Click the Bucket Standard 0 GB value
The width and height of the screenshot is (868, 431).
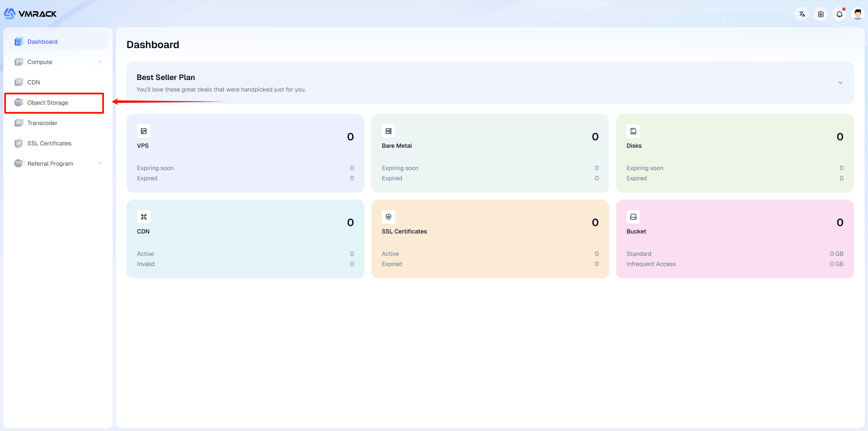tap(836, 254)
